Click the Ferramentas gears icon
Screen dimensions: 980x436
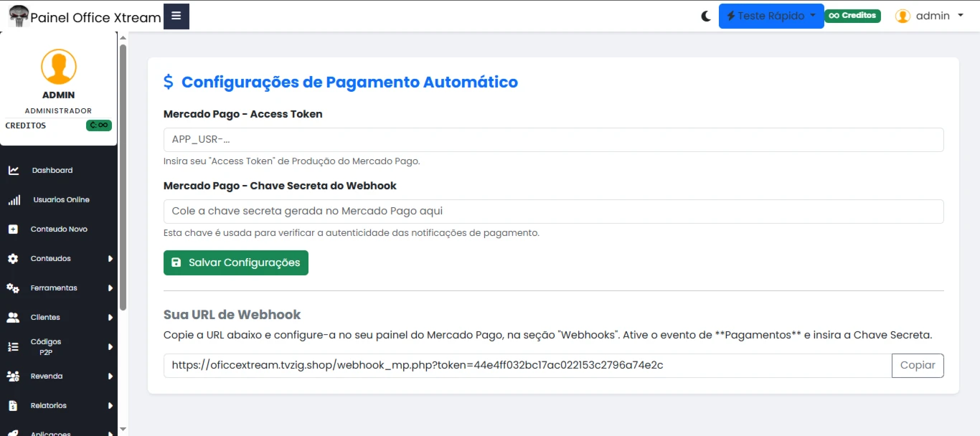coord(13,288)
